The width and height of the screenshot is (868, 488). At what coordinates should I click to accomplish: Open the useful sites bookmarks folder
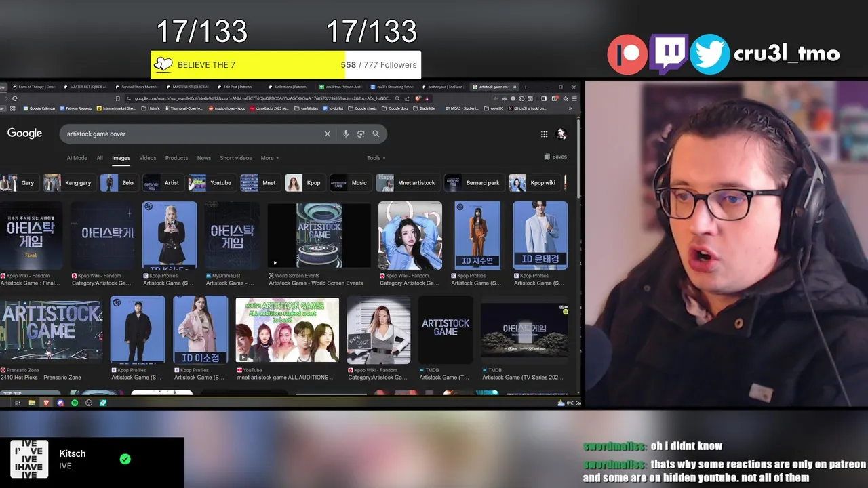(x=307, y=108)
